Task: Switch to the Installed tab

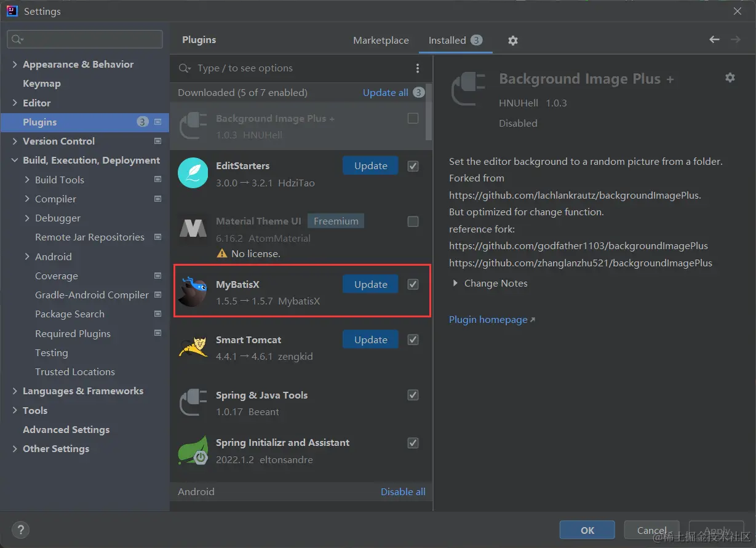Action: pos(455,41)
